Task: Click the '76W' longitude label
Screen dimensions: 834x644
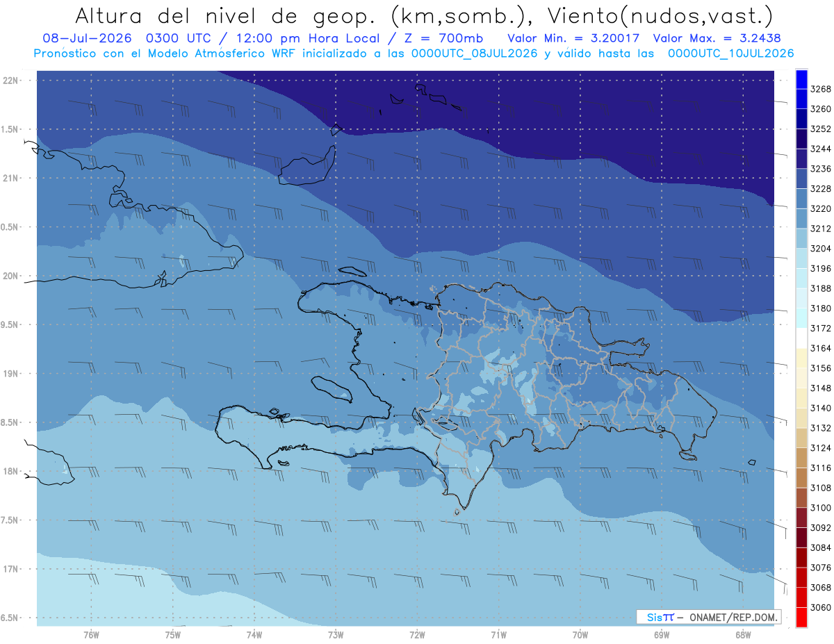Action: pyautogui.click(x=91, y=634)
